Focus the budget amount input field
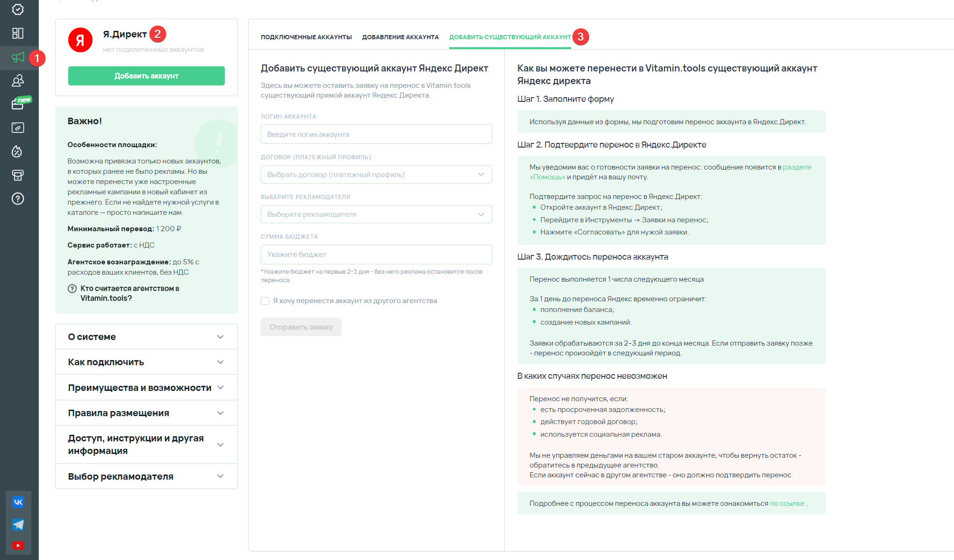Viewport: 954px width, 560px height. (x=376, y=255)
